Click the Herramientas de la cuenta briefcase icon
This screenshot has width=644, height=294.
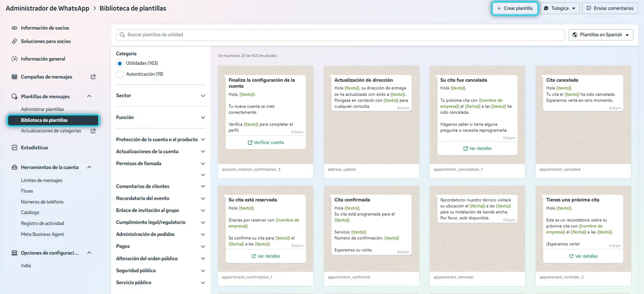click(14, 167)
